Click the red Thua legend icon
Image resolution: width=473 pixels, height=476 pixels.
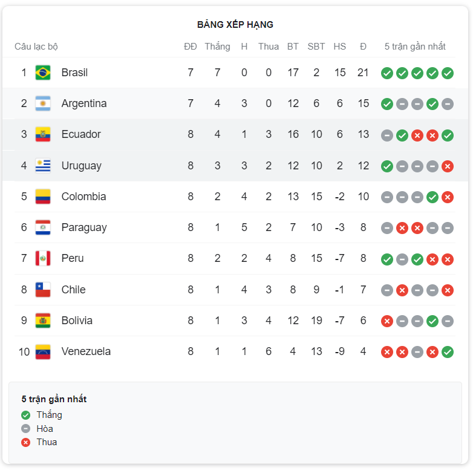26,443
